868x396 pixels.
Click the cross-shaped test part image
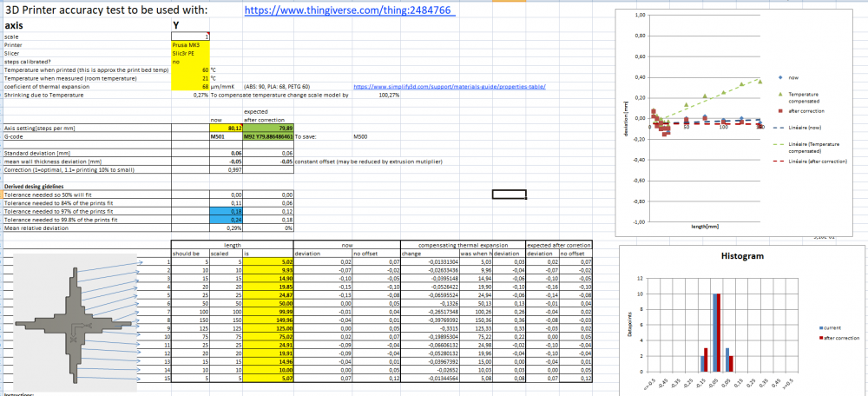(74, 322)
